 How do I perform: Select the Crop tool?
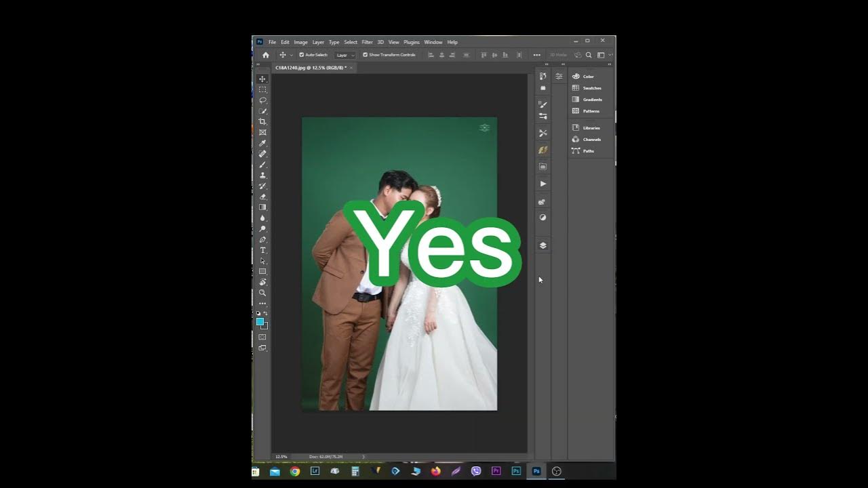262,121
